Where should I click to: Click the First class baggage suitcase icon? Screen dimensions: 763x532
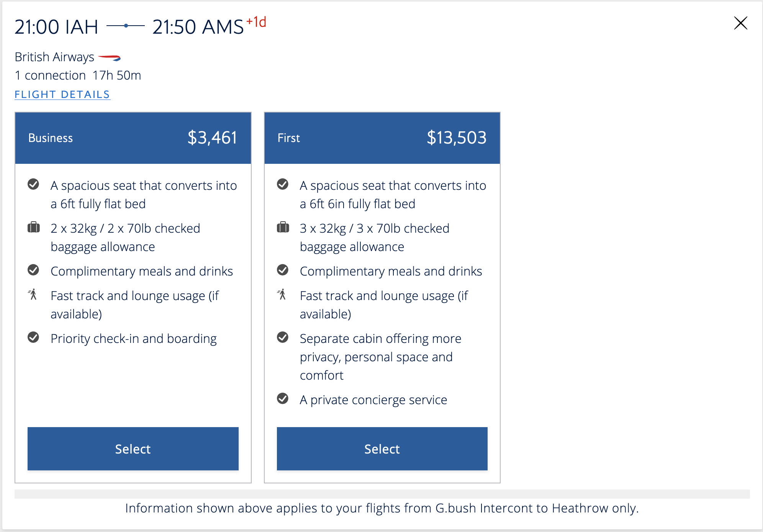coord(283,227)
